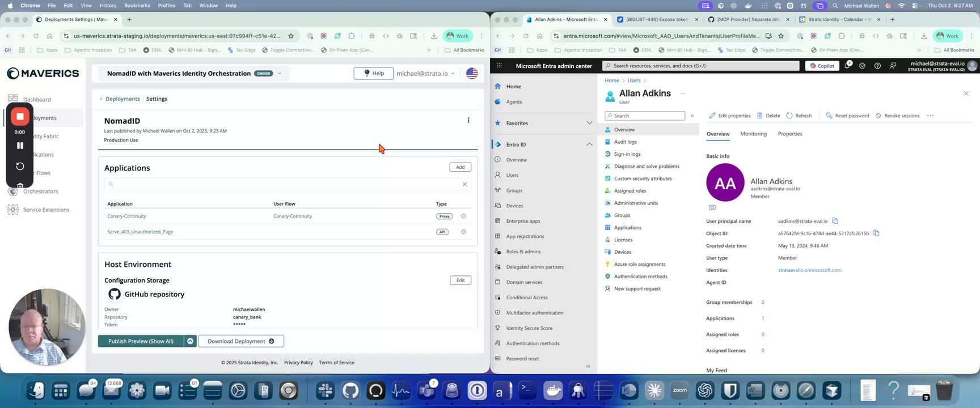980x408 pixels.
Task: Copy the User principal name value
Action: tap(835, 221)
